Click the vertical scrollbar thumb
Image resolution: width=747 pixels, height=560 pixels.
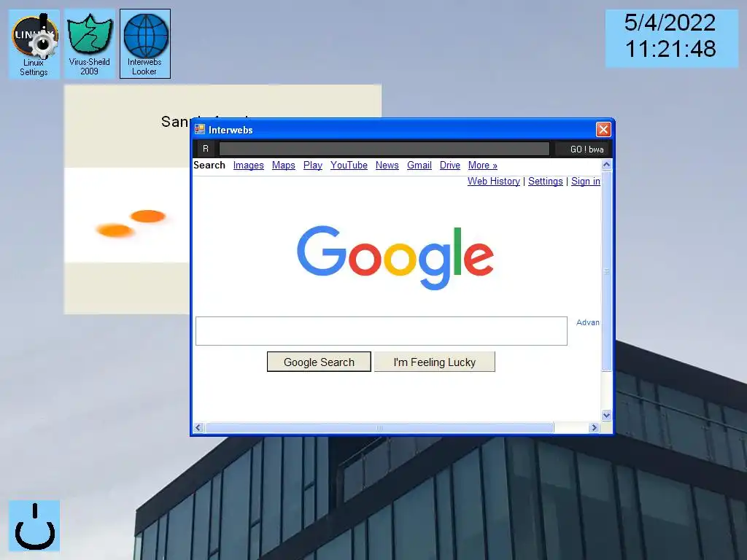point(606,271)
